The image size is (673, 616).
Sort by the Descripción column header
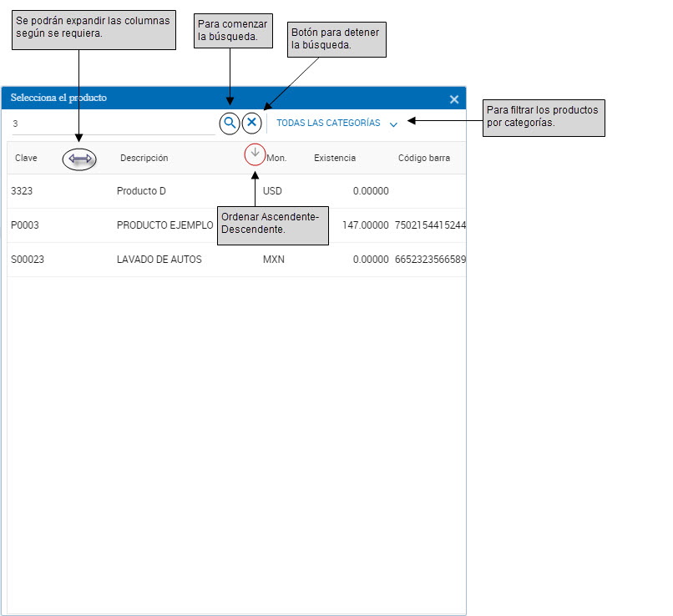144,159
